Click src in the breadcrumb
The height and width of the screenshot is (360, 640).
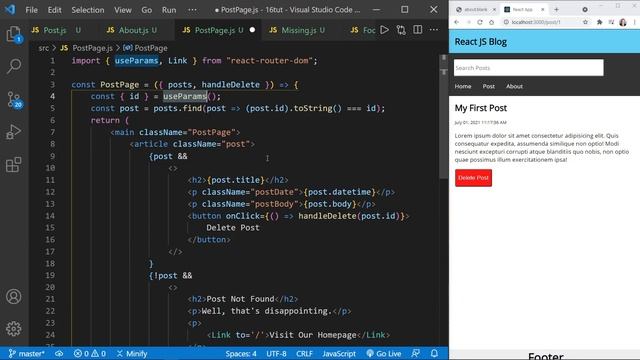[44, 48]
